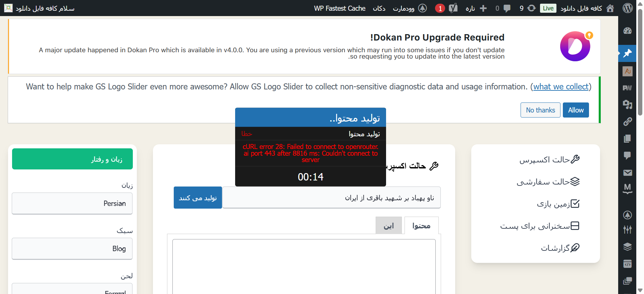Click the topic title input field

(331, 198)
